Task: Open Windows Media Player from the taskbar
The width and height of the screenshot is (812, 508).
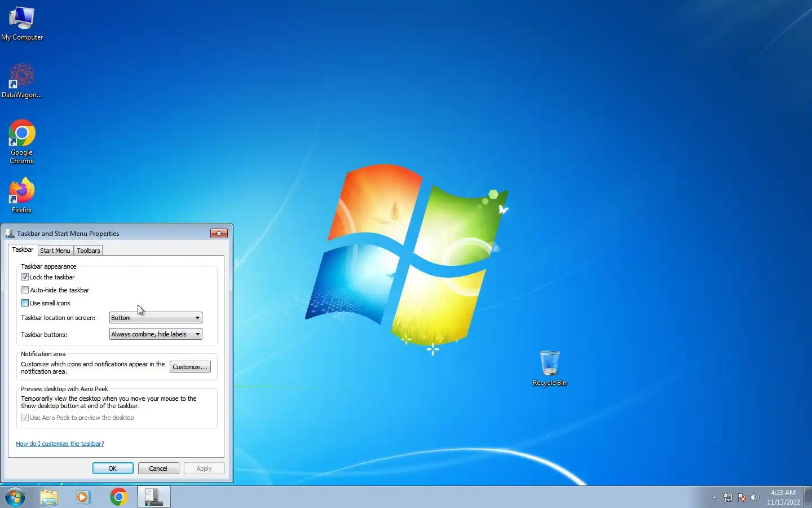Action: coord(83,497)
